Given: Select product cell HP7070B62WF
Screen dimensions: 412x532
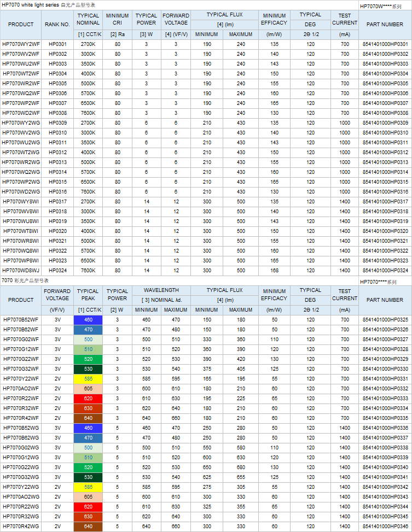Looking at the screenshot, I should (x=21, y=330).
